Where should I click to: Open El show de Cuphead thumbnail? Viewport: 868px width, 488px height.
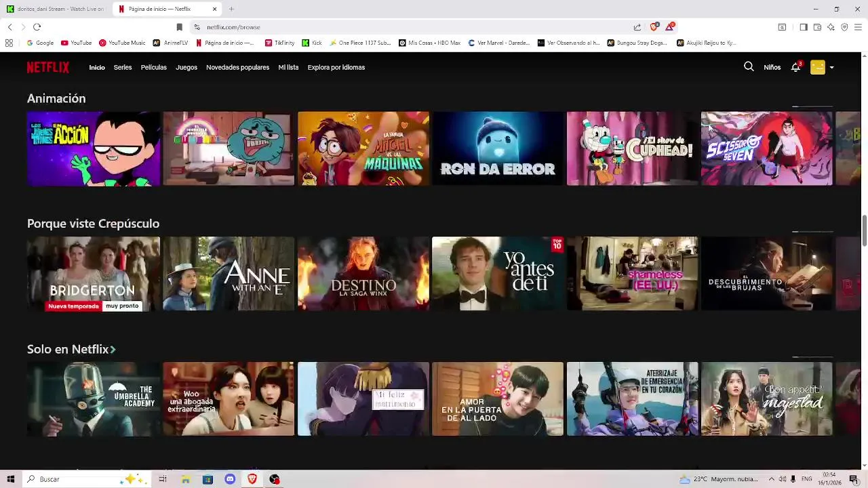coord(633,148)
